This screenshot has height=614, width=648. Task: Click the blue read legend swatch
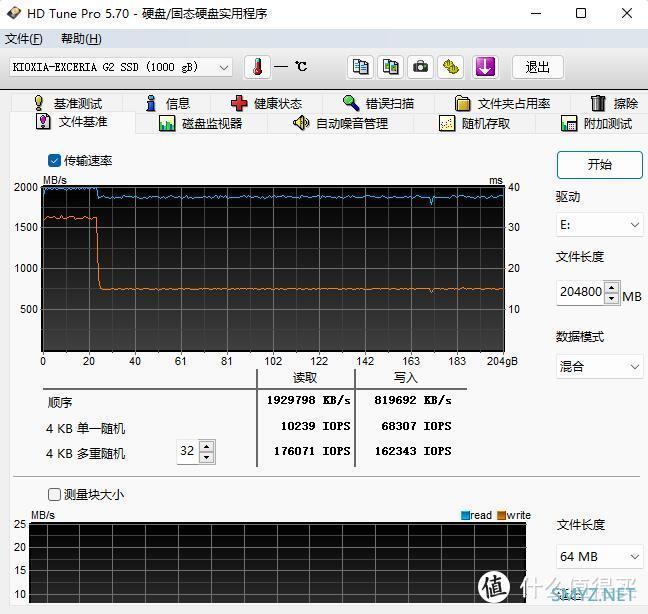click(465, 515)
